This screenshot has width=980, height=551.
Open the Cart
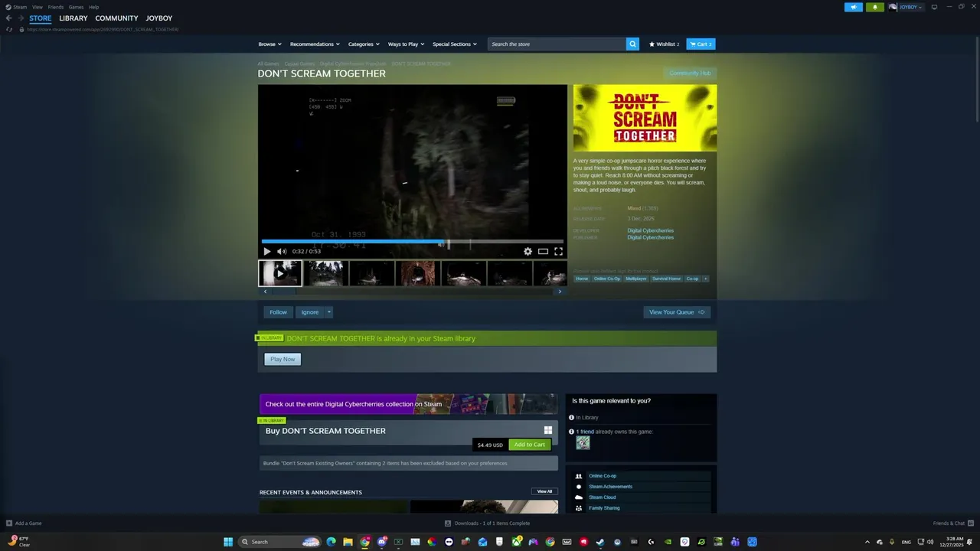pos(701,44)
